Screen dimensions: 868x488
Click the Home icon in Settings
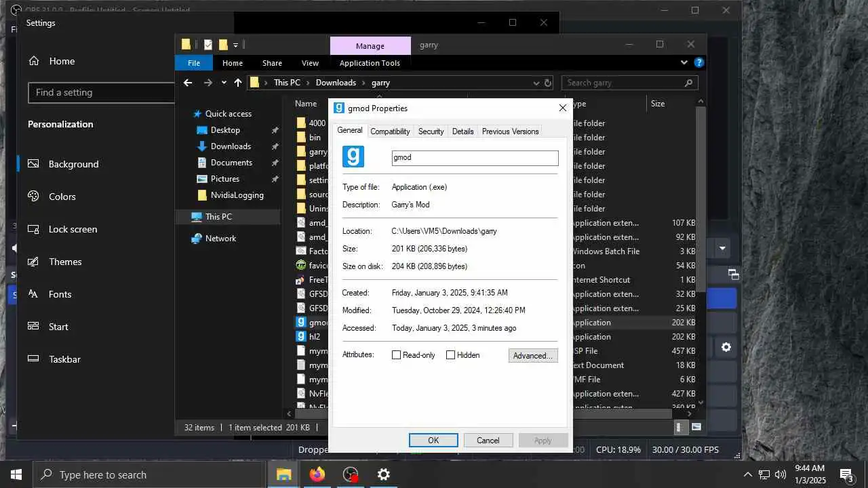click(x=34, y=61)
